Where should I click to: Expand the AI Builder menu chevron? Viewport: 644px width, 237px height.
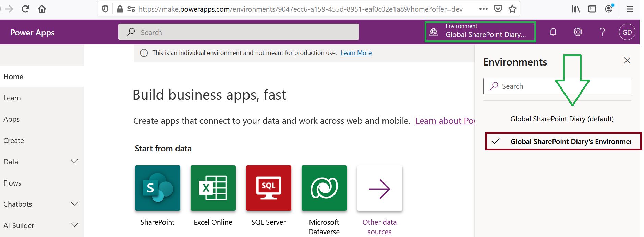point(74,225)
